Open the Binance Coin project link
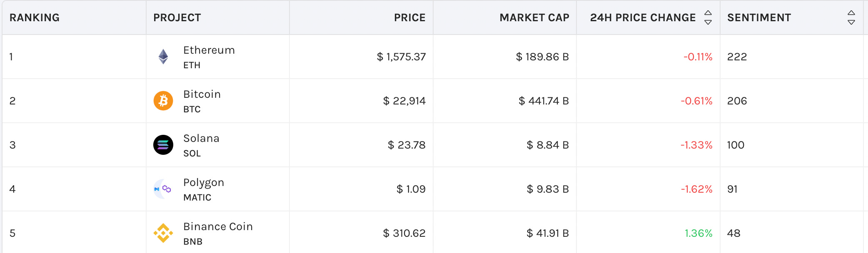868x253 pixels. (x=218, y=226)
